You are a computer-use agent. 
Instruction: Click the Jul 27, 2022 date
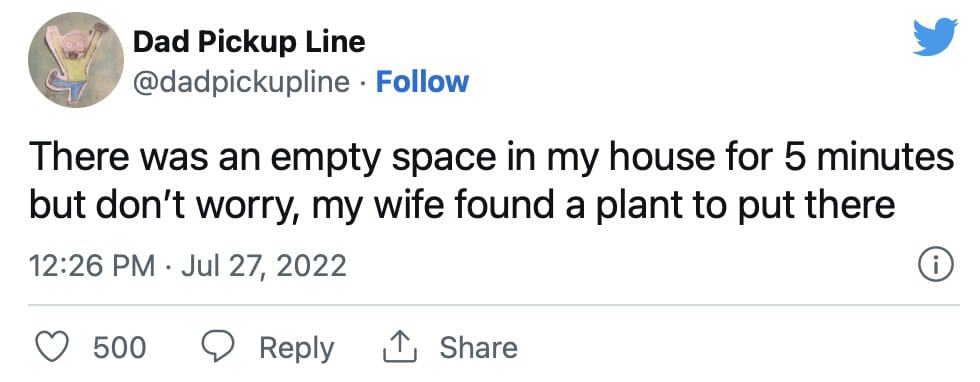point(264,265)
